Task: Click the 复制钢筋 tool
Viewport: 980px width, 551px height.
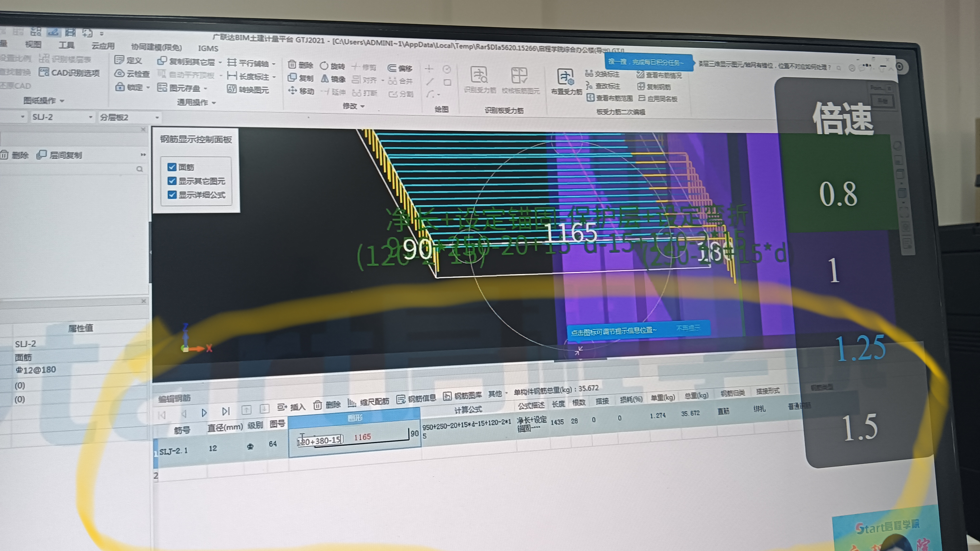Action: [654, 87]
